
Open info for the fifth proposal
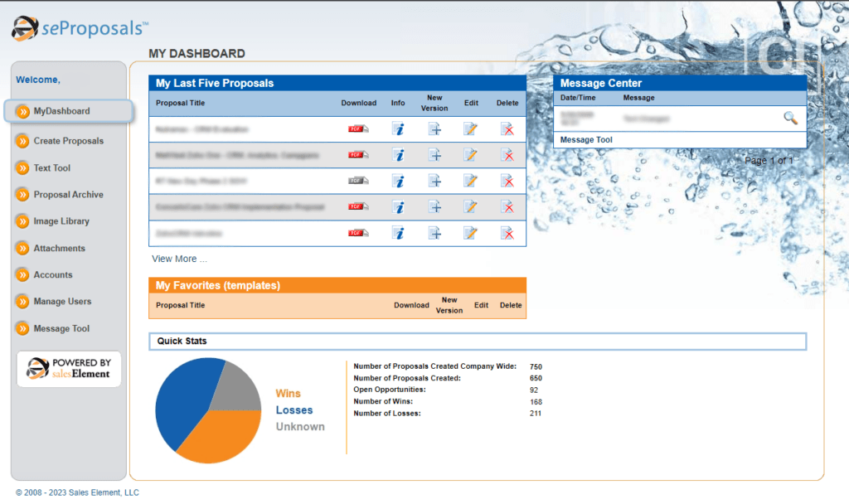(x=398, y=233)
